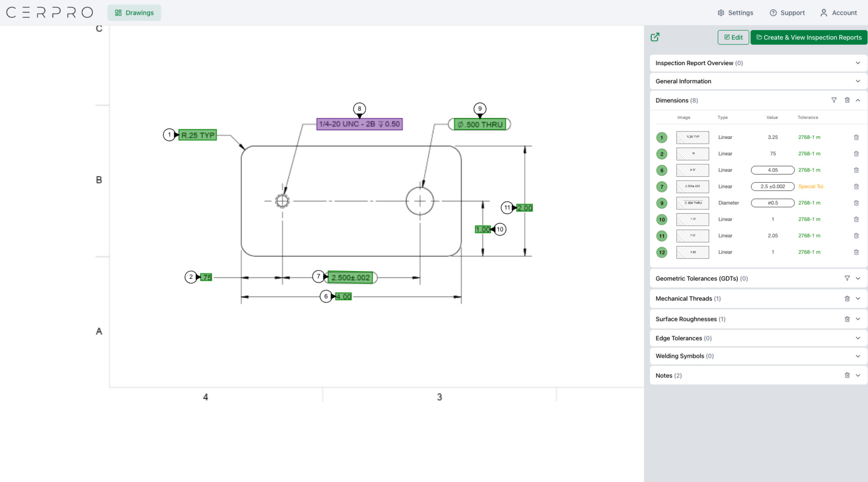Click the Dimensions filter funnel icon
The height and width of the screenshot is (482, 868).
pos(834,100)
